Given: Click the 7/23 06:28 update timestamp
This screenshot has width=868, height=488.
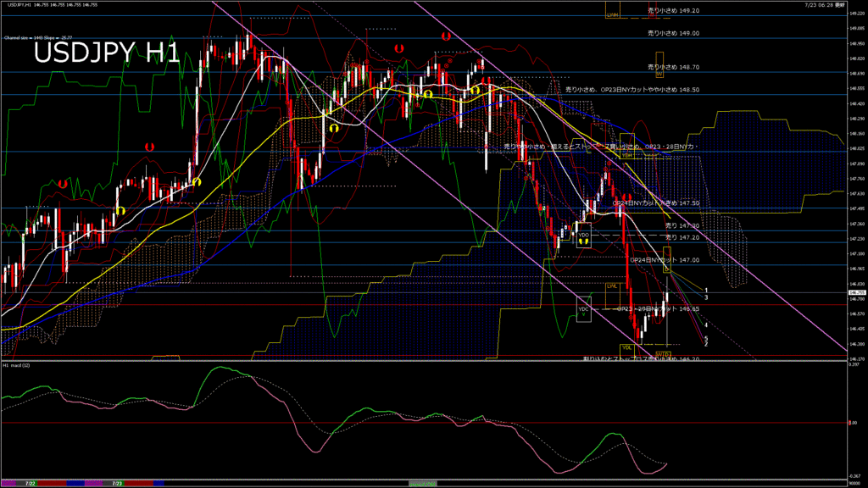Looking at the screenshot, I should pos(825,4).
